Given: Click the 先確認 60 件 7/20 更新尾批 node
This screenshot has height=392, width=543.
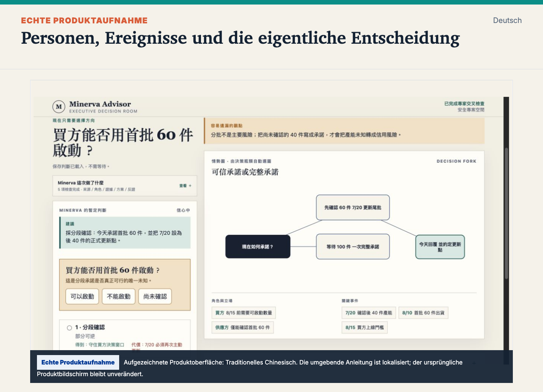Looking at the screenshot, I should coord(353,207).
